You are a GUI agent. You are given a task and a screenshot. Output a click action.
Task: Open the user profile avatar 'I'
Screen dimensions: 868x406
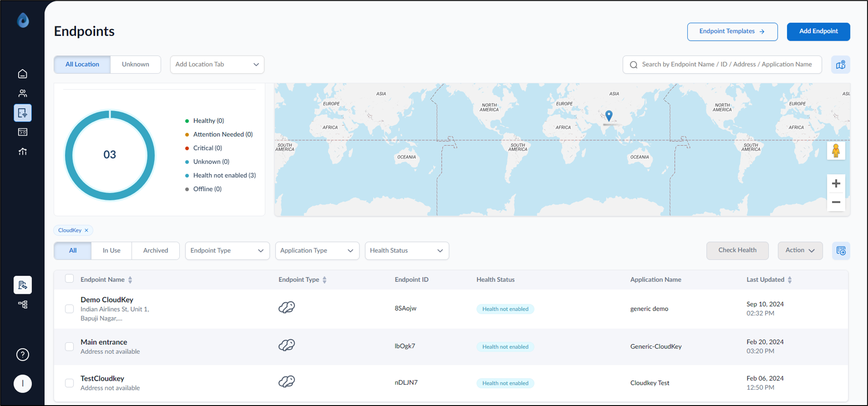pyautogui.click(x=23, y=383)
